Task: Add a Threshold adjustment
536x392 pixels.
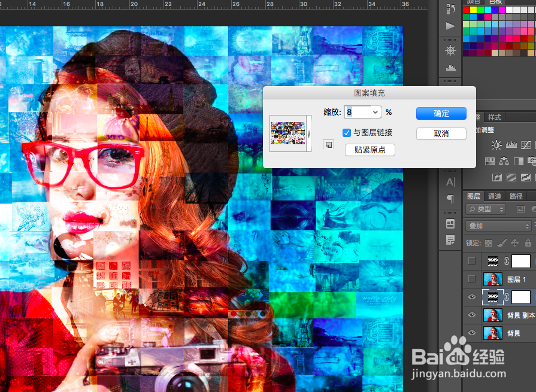Action: pyautogui.click(x=526, y=177)
